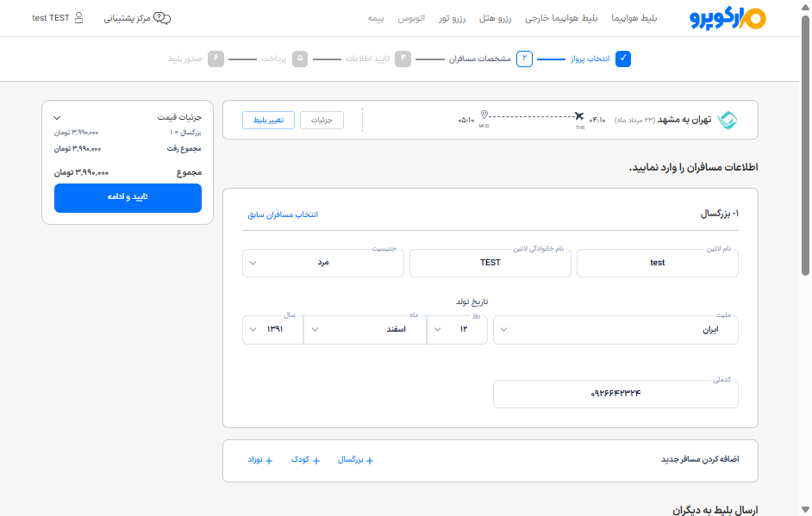Click the test TEST account name
812x516 pixels.
coord(51,18)
